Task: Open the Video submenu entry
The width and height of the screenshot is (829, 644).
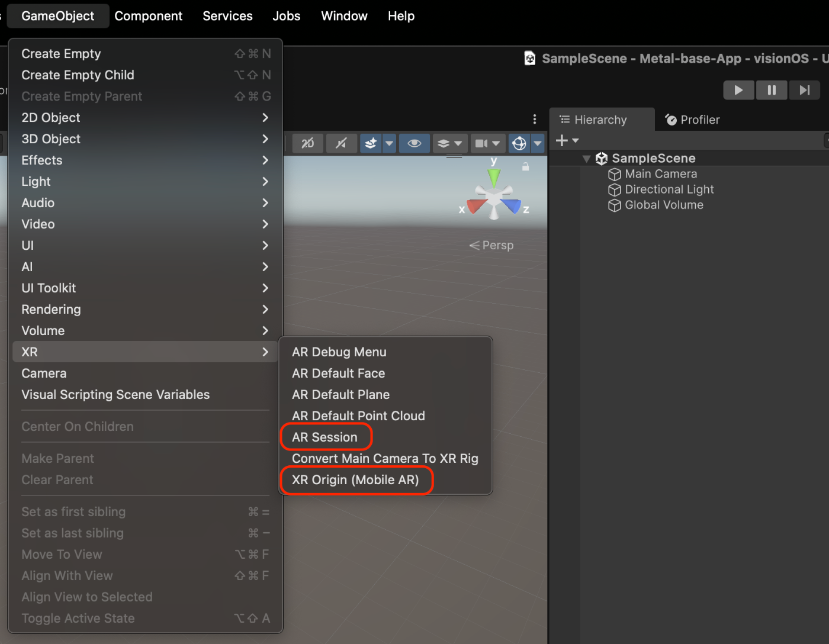Action: tap(146, 224)
